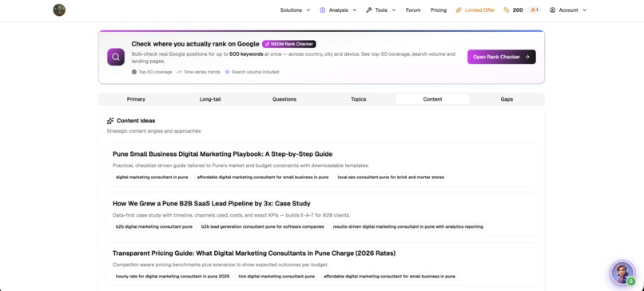Open the Pune Small Business Digital Marketing Playbook idea
Screen dimensions: 644x291
click(223, 154)
